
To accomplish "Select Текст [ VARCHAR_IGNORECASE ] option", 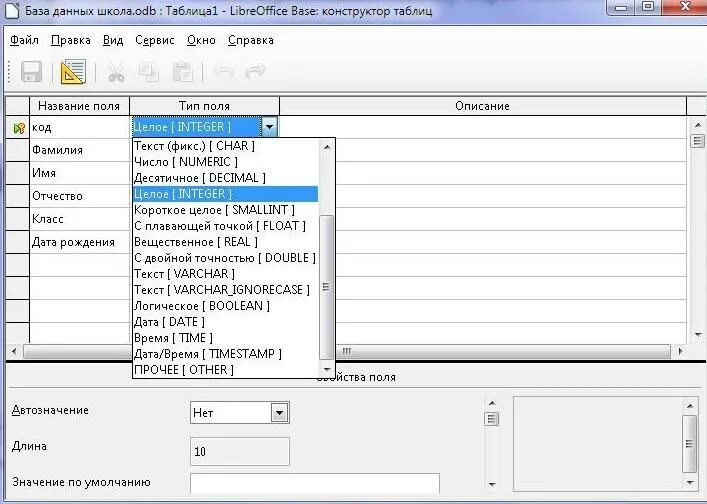I will point(225,290).
